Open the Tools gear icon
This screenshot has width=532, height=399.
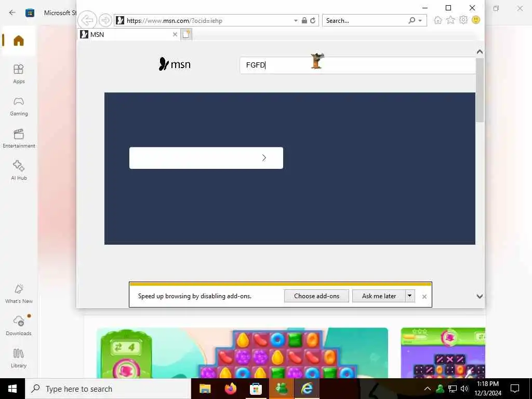pyautogui.click(x=463, y=20)
